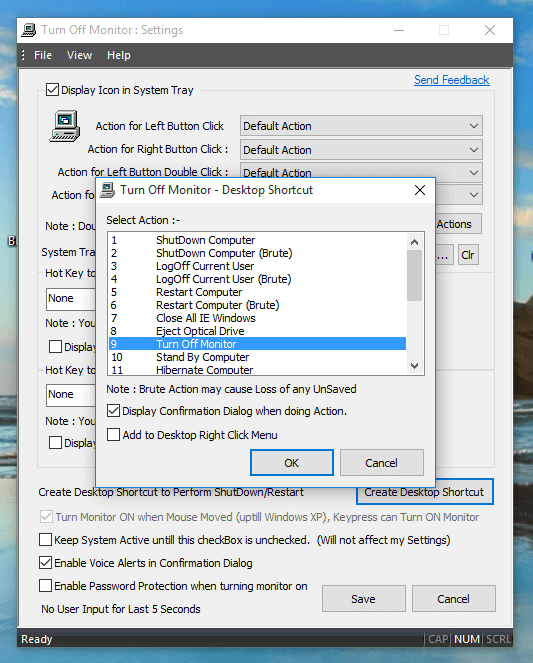Click the Save button
The width and height of the screenshot is (533, 663).
(364, 599)
